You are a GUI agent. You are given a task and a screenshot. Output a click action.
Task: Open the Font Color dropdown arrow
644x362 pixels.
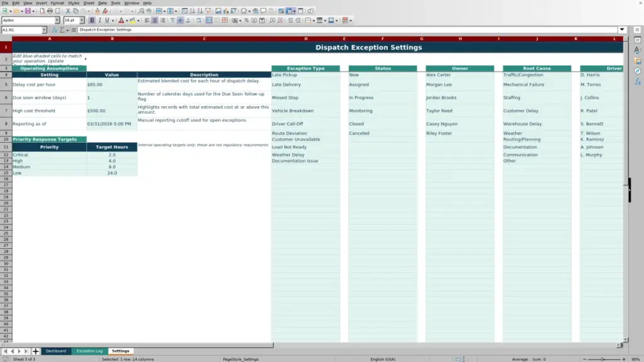coord(127,20)
